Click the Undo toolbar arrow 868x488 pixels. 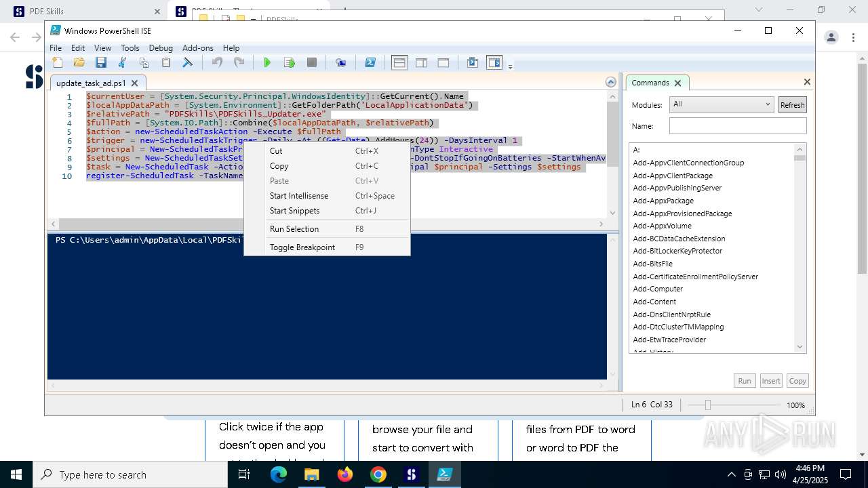(x=217, y=62)
